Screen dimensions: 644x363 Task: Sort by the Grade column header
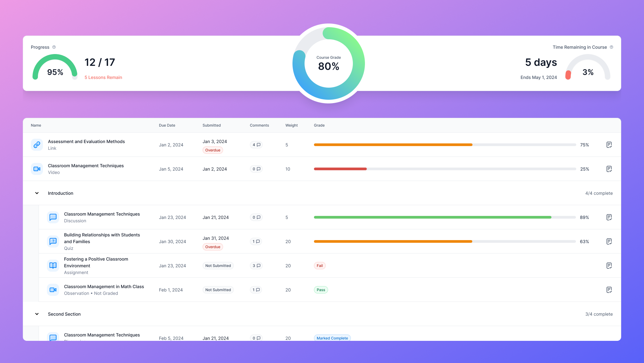coord(319,125)
